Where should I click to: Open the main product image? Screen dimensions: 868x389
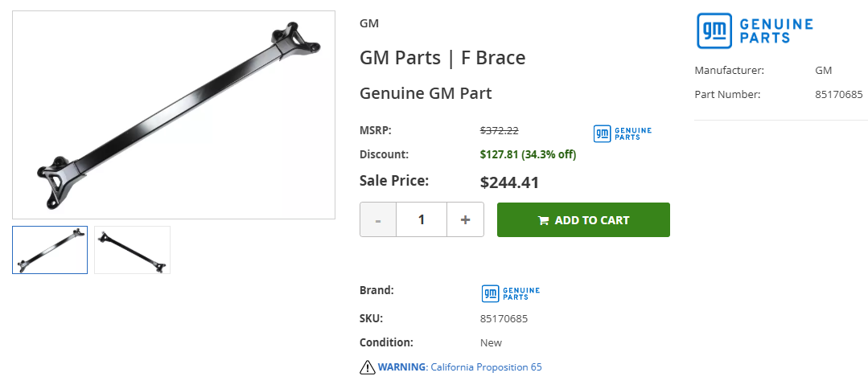click(174, 115)
